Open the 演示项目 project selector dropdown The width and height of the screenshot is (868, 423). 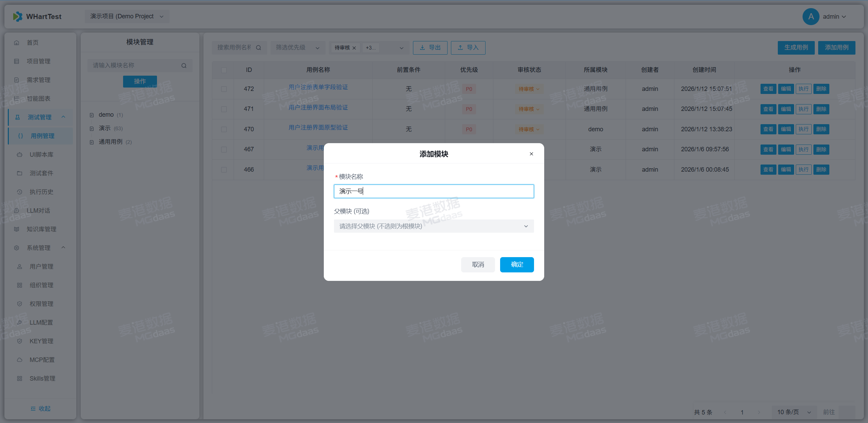pyautogui.click(x=127, y=16)
